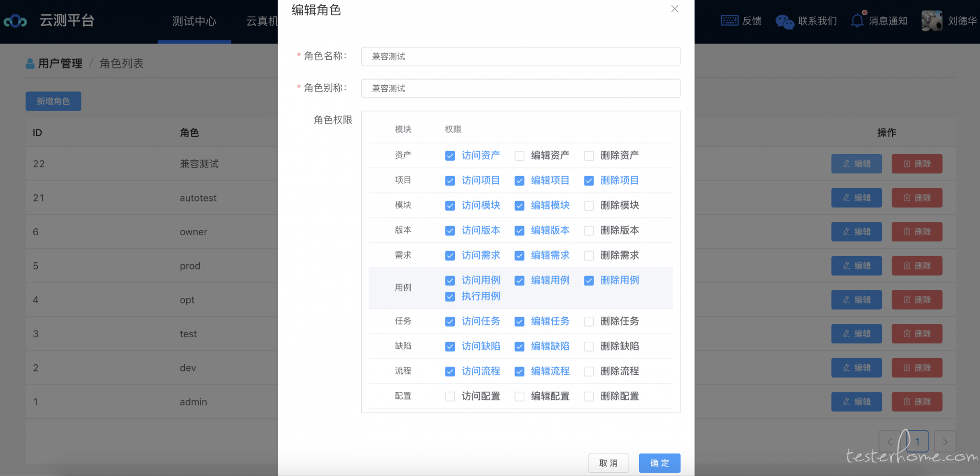The image size is (980, 476).
Task: Go to previous page arrow in pagination
Action: click(889, 441)
